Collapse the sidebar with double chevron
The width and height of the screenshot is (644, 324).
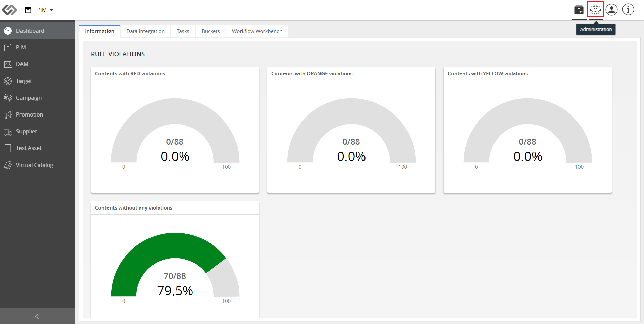[x=37, y=316]
